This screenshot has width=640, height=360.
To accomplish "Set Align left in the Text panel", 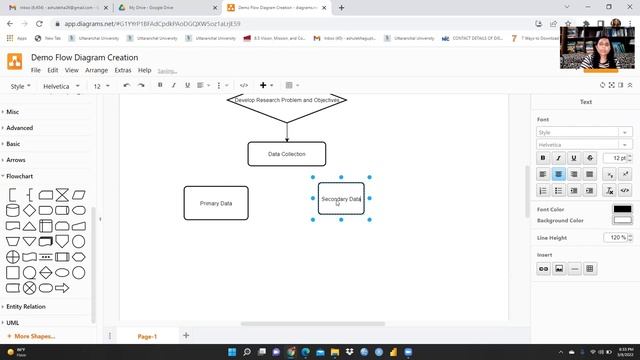I will pyautogui.click(x=543, y=174).
